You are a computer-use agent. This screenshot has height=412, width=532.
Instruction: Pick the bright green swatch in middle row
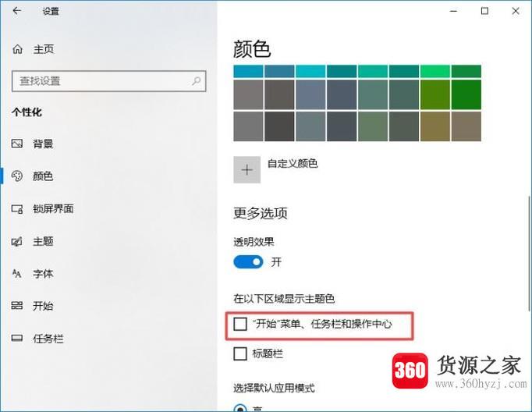(466, 94)
